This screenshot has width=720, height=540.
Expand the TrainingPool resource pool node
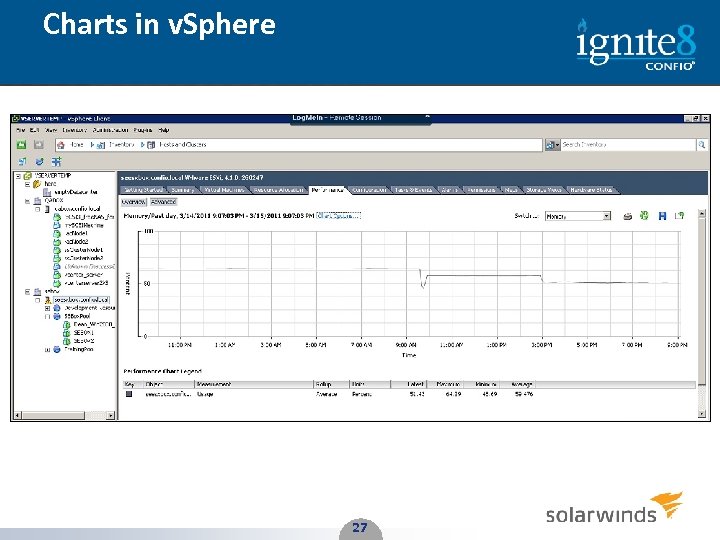point(47,349)
